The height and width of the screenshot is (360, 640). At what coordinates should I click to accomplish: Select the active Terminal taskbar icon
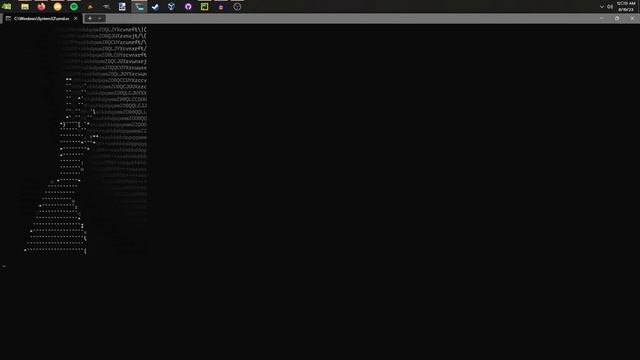[139, 7]
